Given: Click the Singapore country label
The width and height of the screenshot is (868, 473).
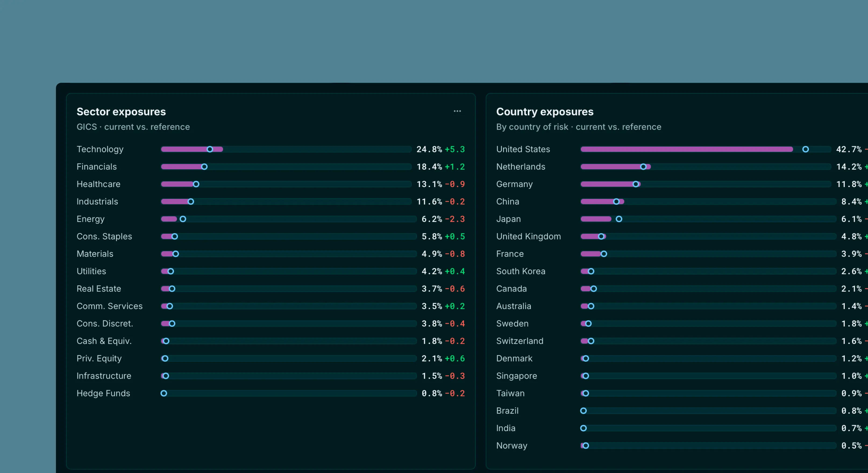Looking at the screenshot, I should click(x=517, y=376).
